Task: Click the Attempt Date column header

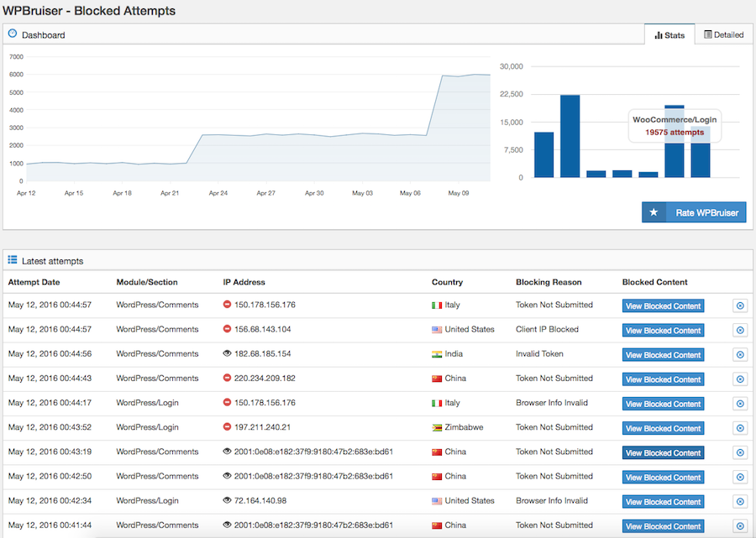Action: (x=34, y=282)
